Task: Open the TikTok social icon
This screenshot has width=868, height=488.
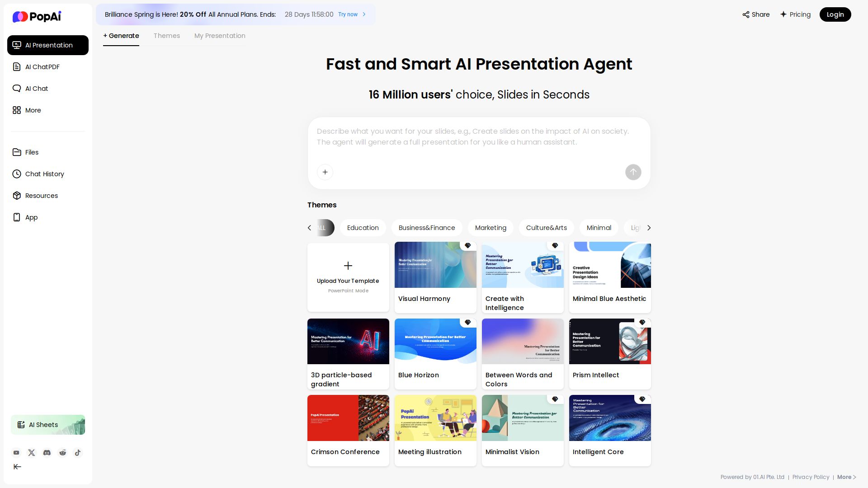Action: (x=78, y=453)
